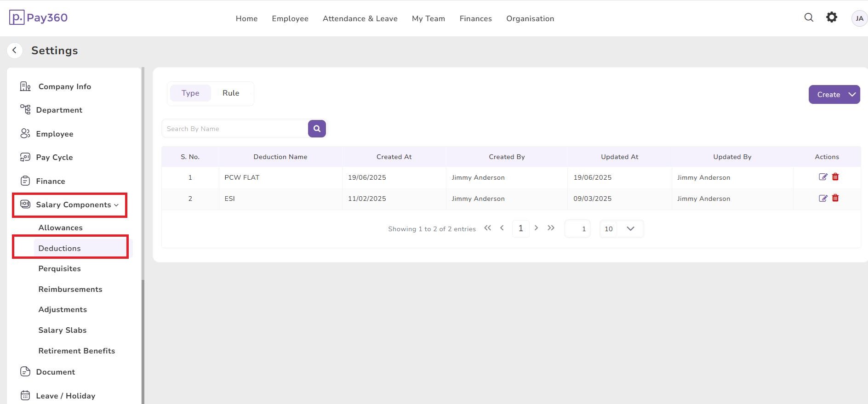Image resolution: width=868 pixels, height=404 pixels.
Task: Click the Create button label
Action: (828, 95)
